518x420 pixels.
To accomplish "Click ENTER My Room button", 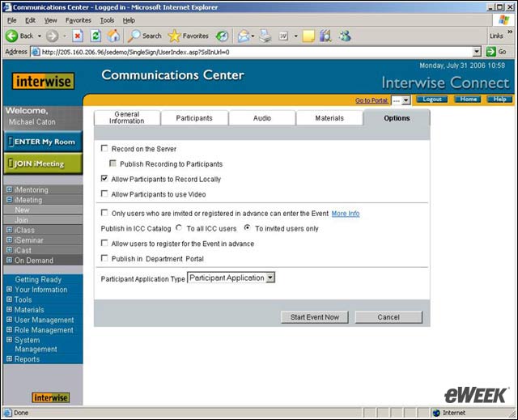I will (43, 142).
